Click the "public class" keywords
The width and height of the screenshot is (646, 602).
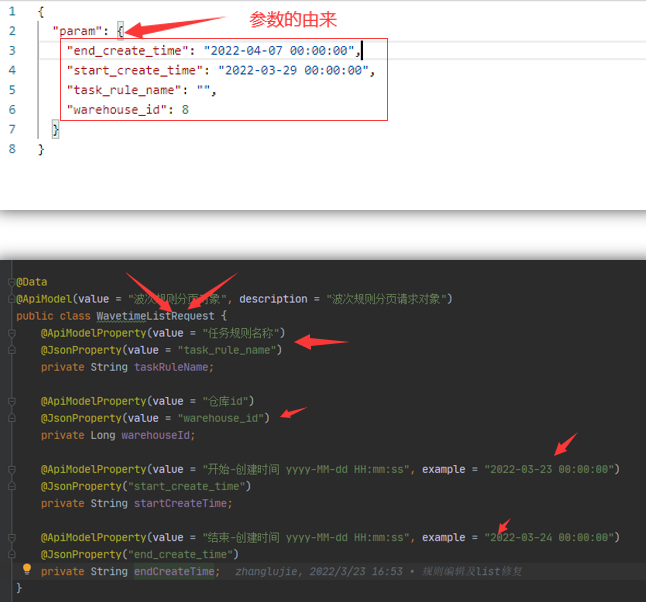pyautogui.click(x=53, y=316)
